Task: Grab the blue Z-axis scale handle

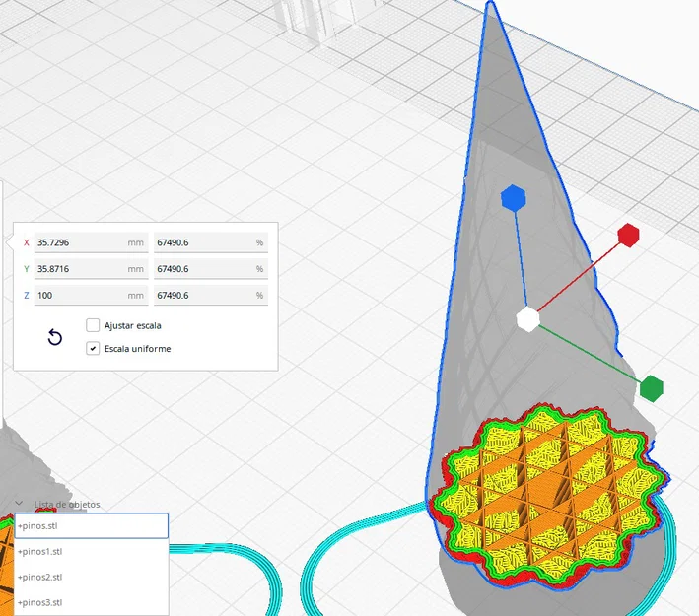Action: (x=513, y=198)
